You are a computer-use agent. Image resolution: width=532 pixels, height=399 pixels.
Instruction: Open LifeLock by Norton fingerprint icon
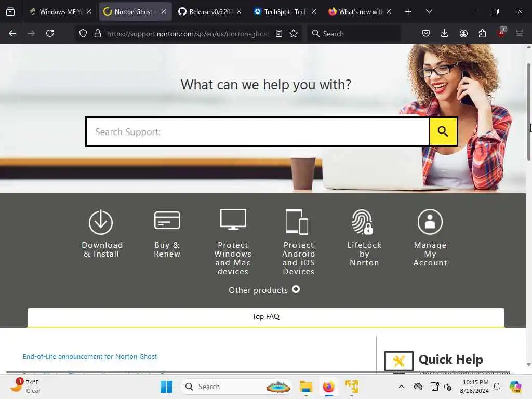click(x=362, y=221)
